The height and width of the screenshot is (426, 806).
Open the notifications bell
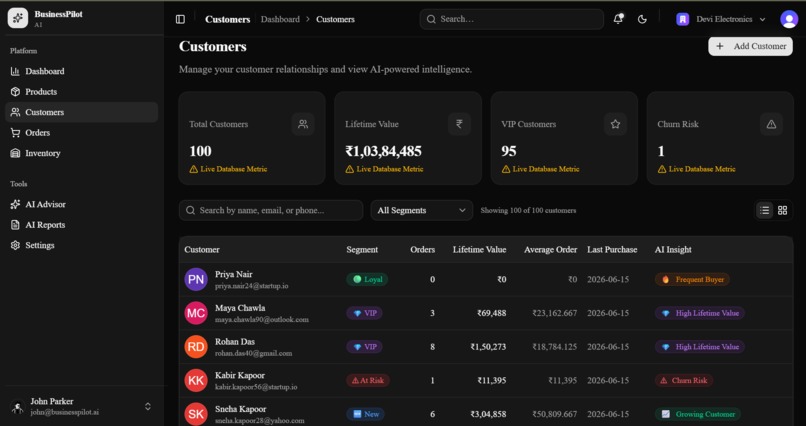[618, 19]
